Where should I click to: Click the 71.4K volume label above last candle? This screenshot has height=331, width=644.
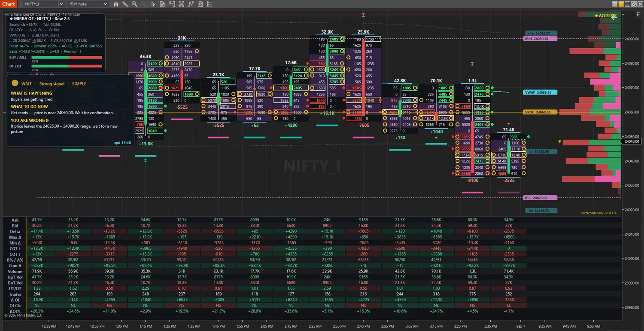(x=509, y=130)
